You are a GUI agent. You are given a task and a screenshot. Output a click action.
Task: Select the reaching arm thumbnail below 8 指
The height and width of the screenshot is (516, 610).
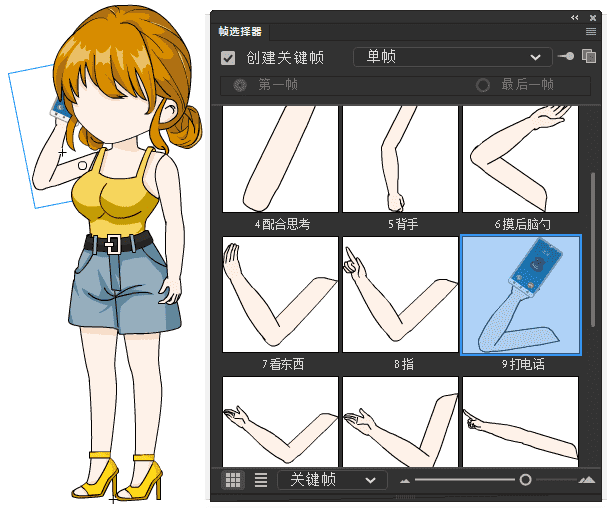pyautogui.click(x=400, y=421)
